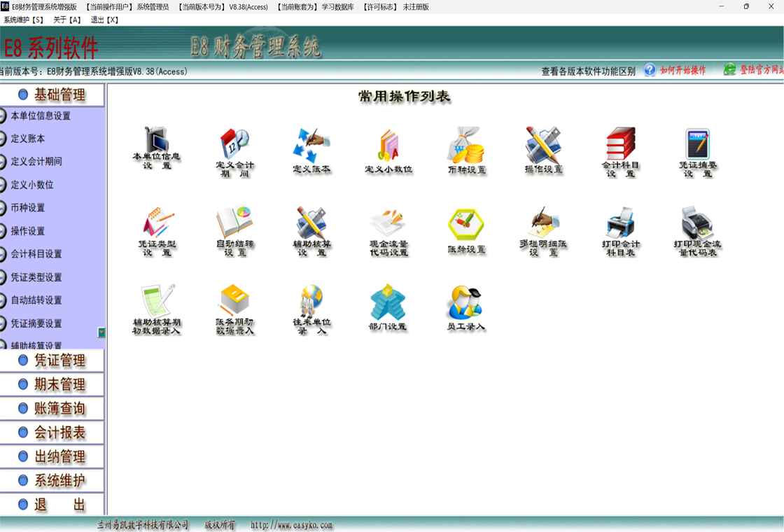The width and height of the screenshot is (784, 532).
Task: Open the 关于【A】 menu
Action: (67, 20)
